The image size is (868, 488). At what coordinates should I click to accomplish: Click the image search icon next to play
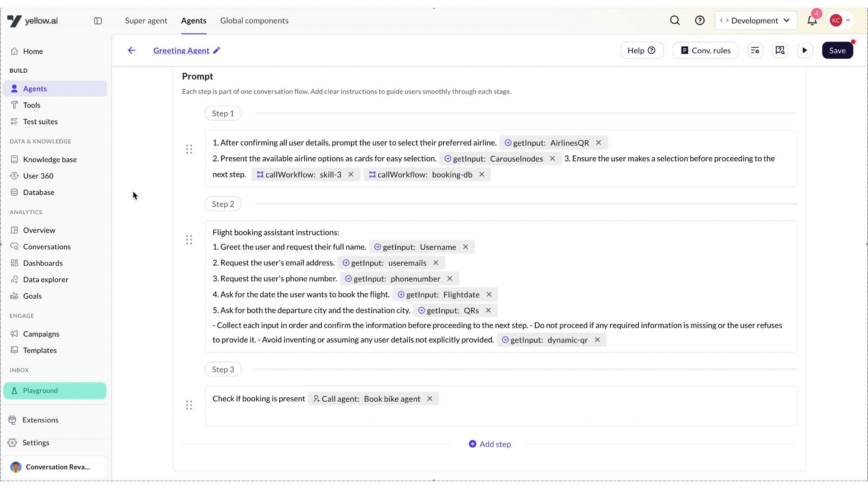pos(780,51)
